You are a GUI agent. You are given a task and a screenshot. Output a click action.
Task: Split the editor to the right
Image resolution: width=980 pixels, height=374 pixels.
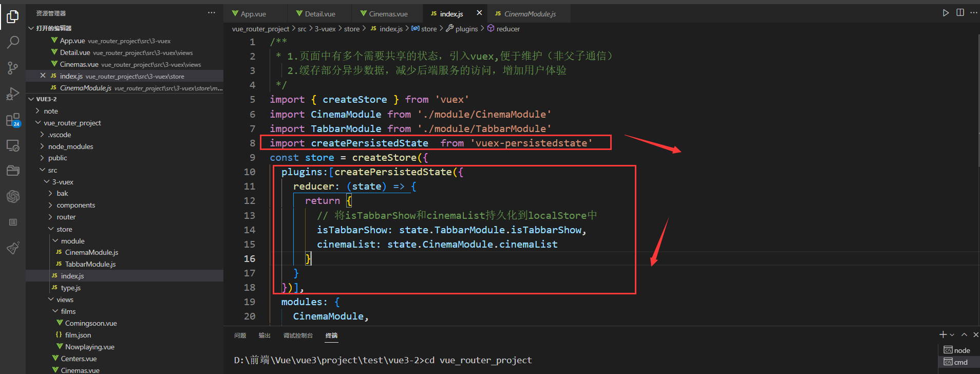point(960,13)
